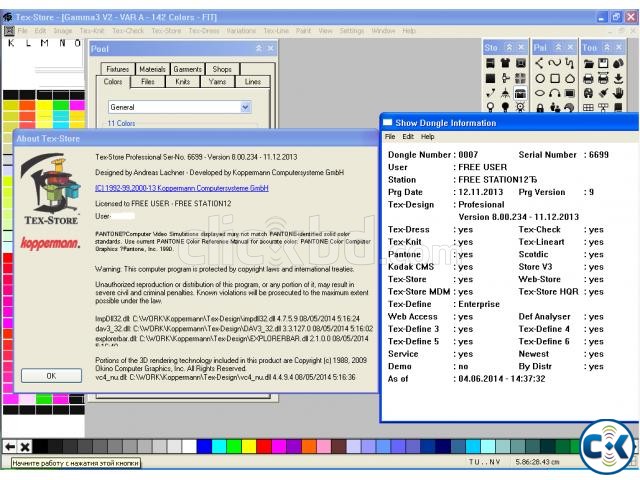Choose the square shape tool in Pal panel
Screen dimensions: 640x480
click(x=555, y=78)
